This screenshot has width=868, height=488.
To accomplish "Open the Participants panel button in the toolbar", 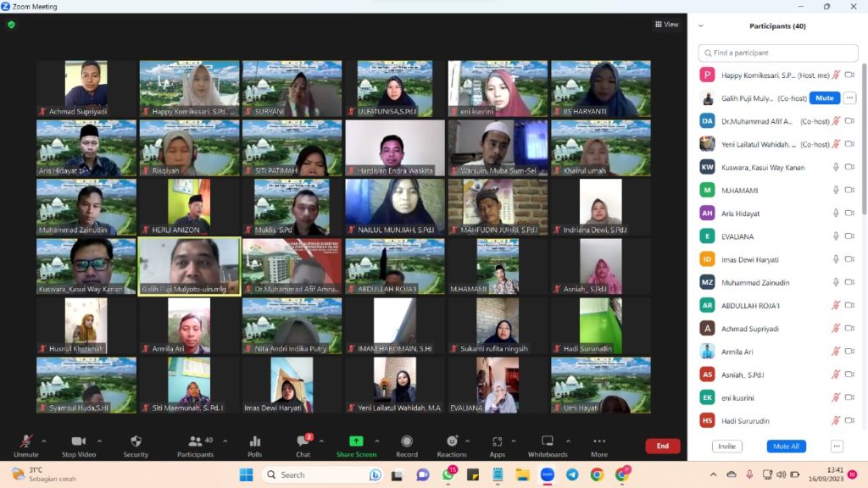I will (195, 446).
